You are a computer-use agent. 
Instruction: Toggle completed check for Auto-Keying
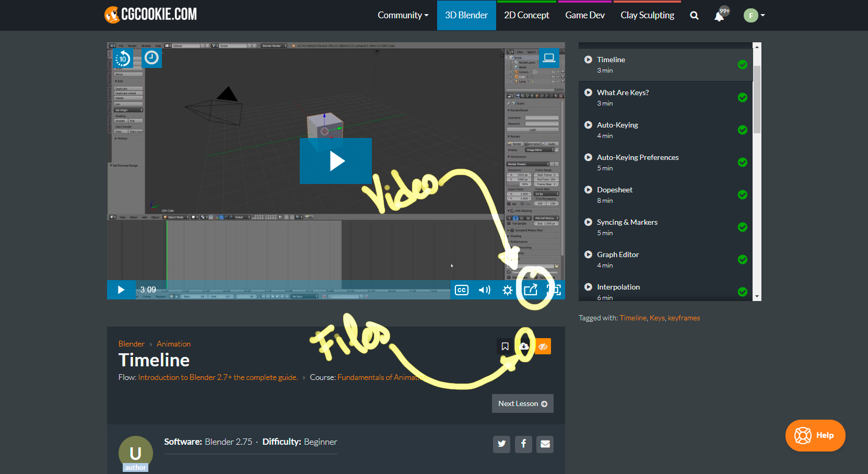pyautogui.click(x=743, y=130)
